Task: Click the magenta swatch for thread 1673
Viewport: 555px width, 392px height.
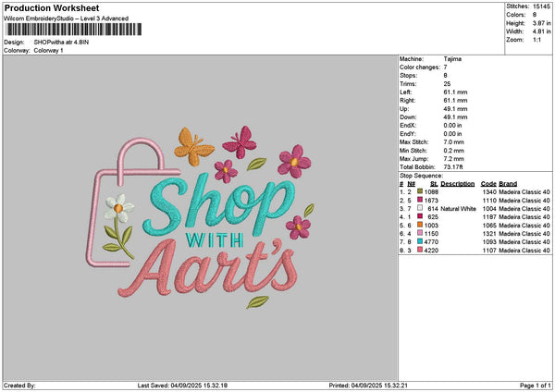Action: tap(420, 200)
